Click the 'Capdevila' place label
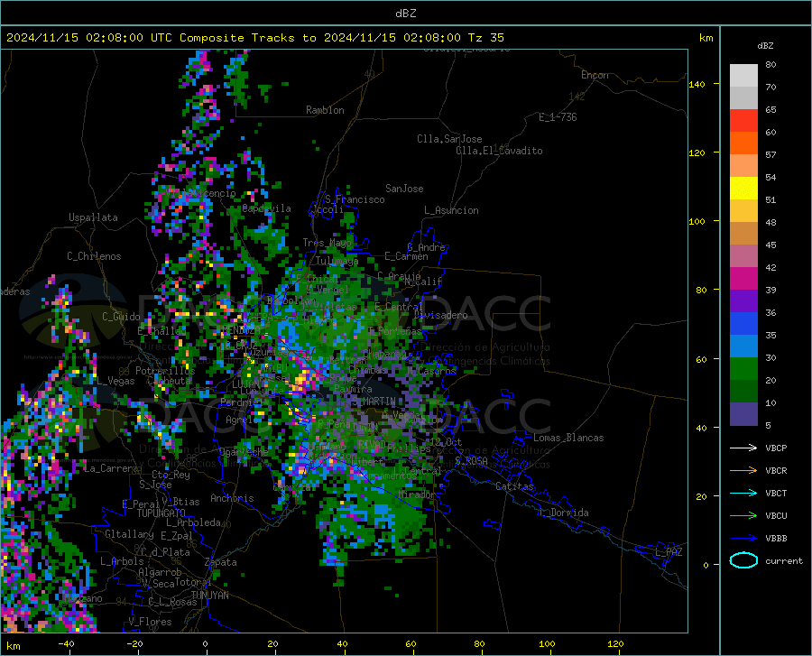This screenshot has width=812, height=656. 266,208
